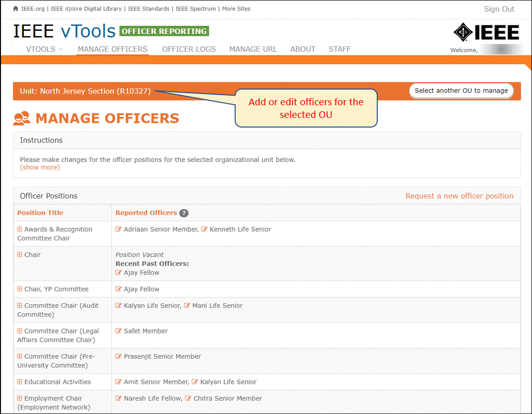Click the Position Title column header

[x=40, y=213]
